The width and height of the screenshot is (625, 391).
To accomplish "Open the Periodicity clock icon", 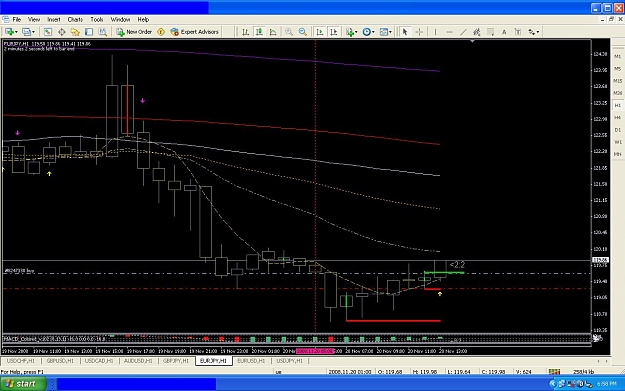I will tap(366, 32).
